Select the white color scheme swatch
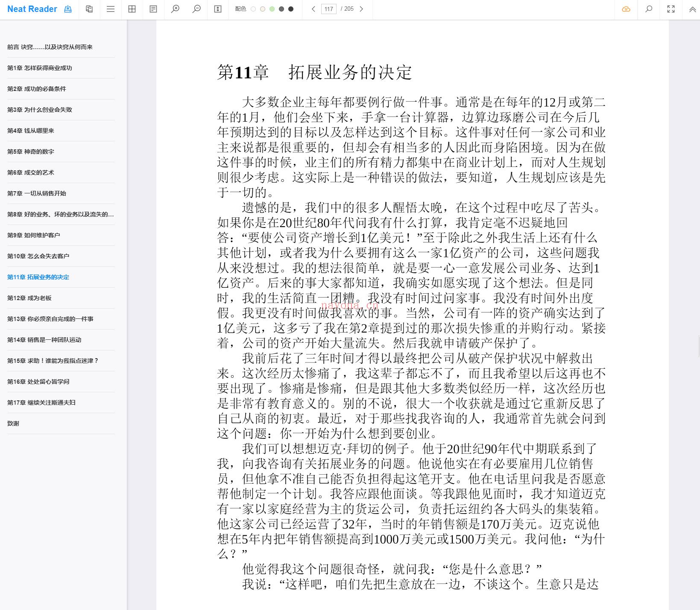This screenshot has height=610, width=700. (253, 9)
